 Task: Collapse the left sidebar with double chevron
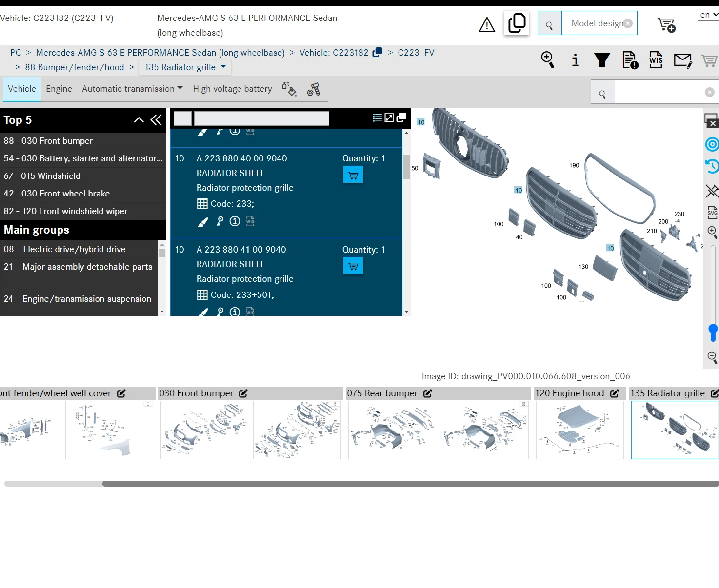click(156, 120)
